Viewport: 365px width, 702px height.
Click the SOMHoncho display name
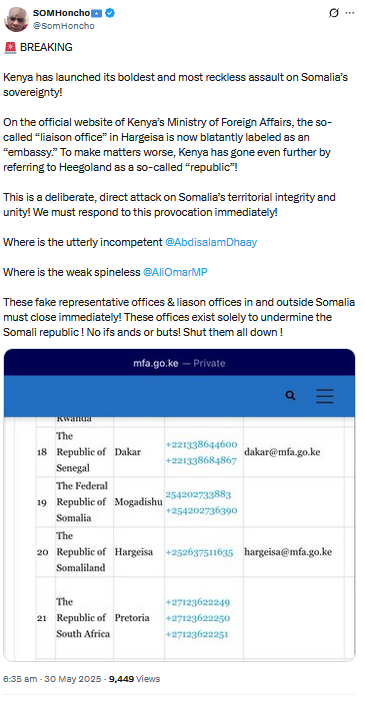click(x=61, y=13)
